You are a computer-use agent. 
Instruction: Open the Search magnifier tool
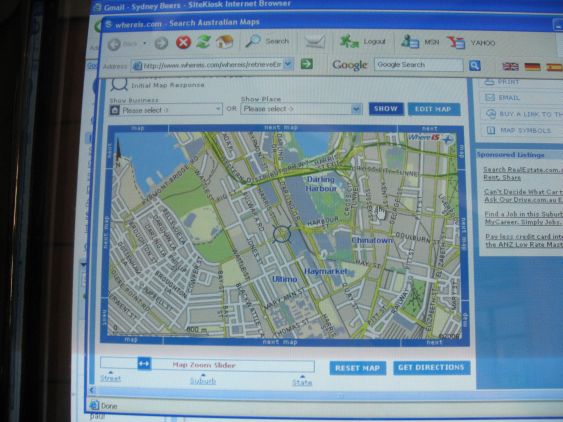click(253, 41)
